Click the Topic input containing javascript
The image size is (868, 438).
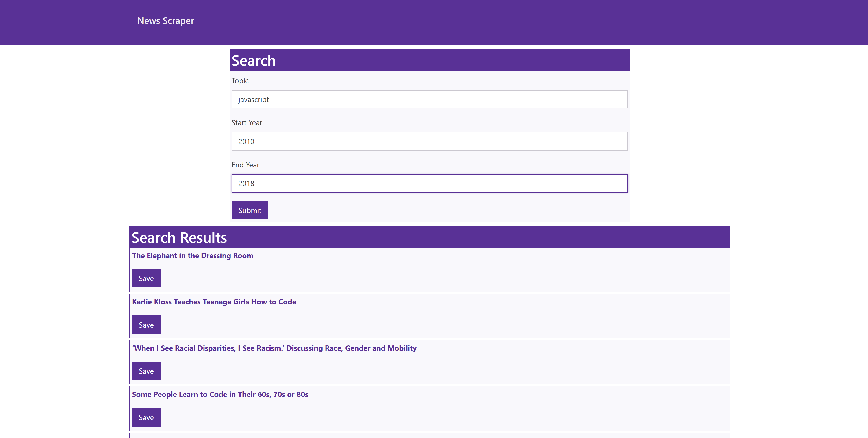[429, 99]
